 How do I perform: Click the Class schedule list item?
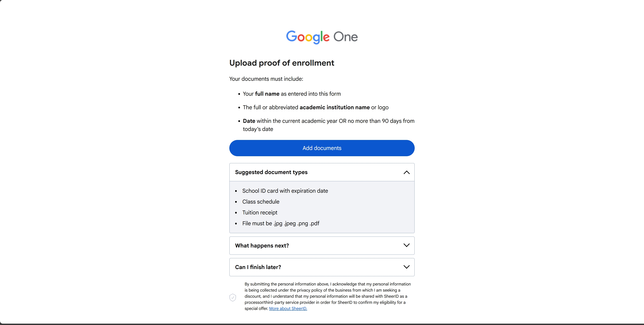(261, 202)
